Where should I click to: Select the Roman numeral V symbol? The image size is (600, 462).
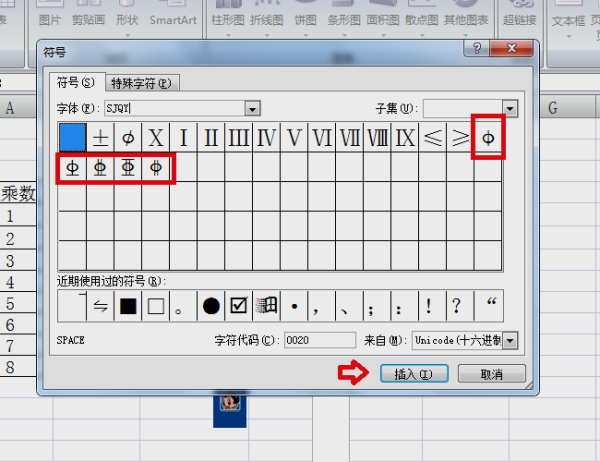pyautogui.click(x=294, y=137)
